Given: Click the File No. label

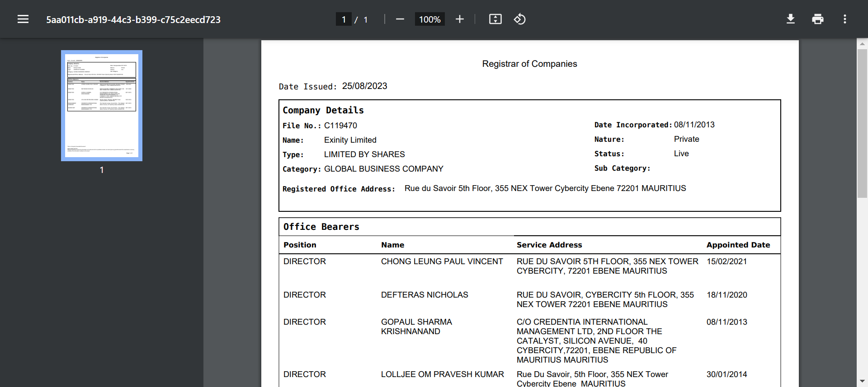Looking at the screenshot, I should 302,126.
